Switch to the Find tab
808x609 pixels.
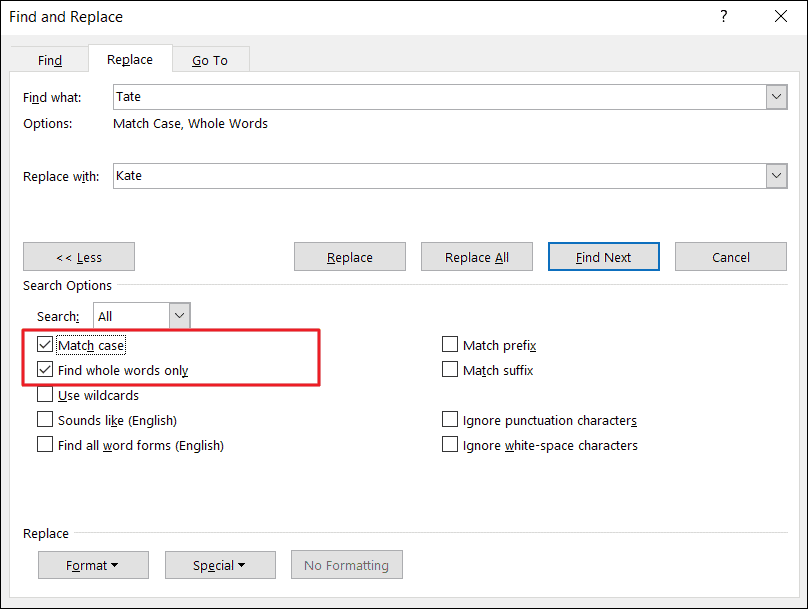click(49, 59)
